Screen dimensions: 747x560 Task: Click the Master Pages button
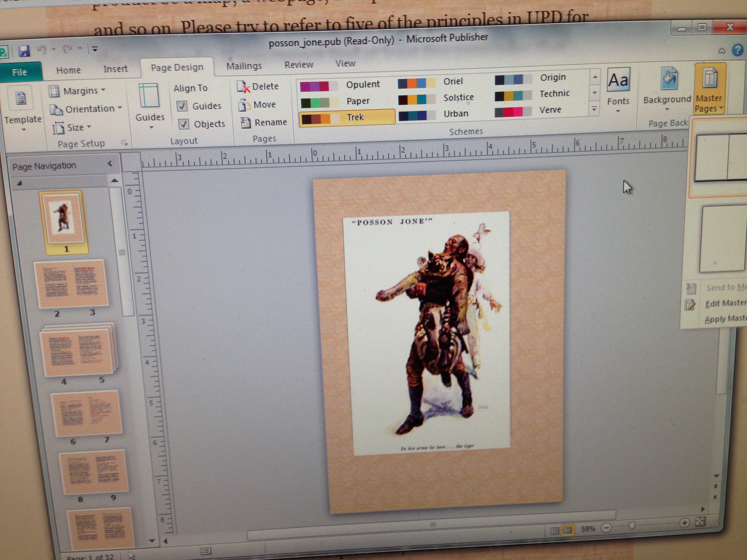[710, 89]
